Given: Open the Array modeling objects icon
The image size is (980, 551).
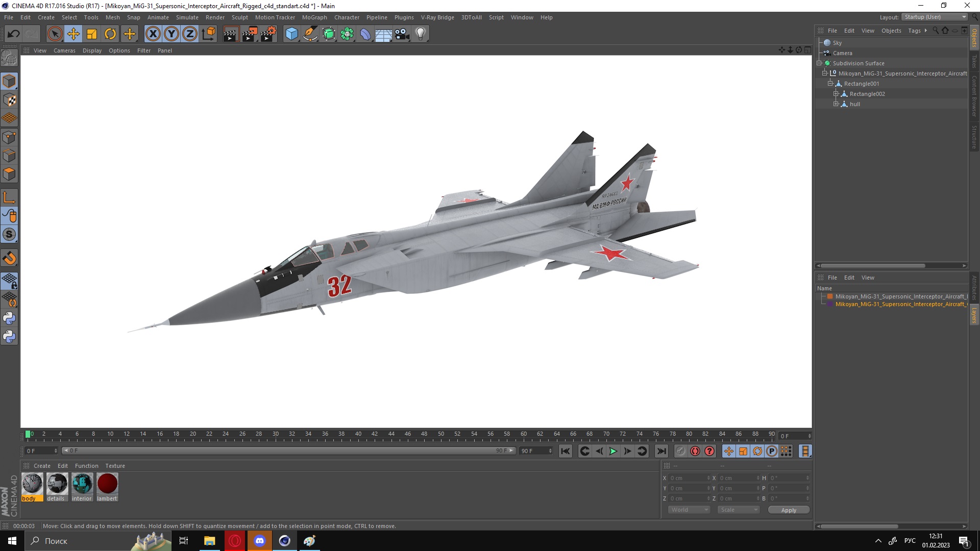Looking at the screenshot, I should pyautogui.click(x=347, y=34).
